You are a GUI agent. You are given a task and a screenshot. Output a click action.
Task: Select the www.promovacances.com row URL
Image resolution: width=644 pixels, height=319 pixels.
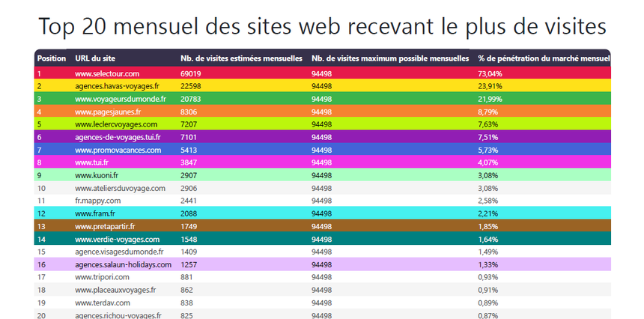[x=118, y=150]
